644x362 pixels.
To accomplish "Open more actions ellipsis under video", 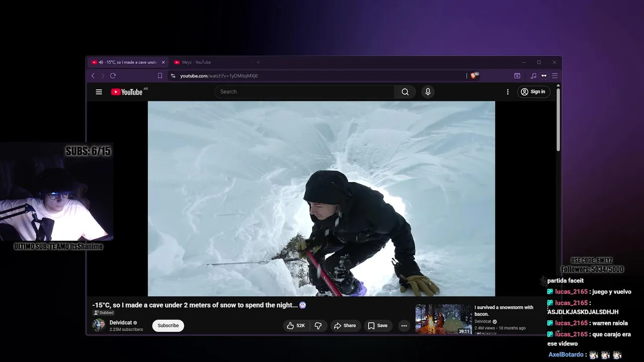I will (404, 326).
